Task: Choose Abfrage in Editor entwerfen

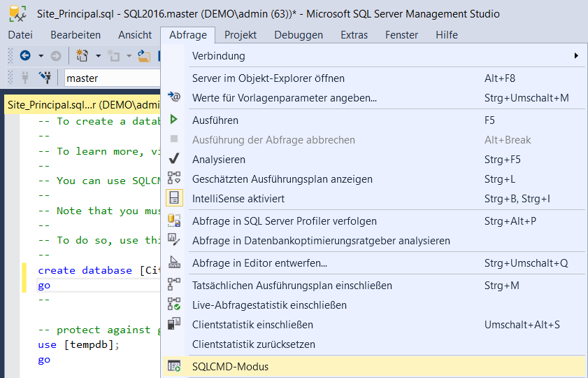Action: 259,263
